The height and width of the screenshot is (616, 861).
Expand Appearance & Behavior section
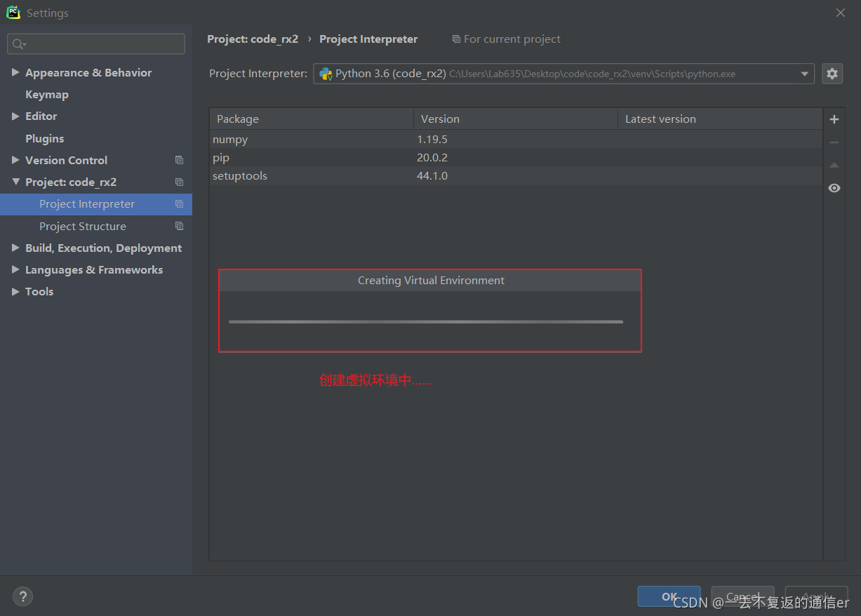point(15,72)
